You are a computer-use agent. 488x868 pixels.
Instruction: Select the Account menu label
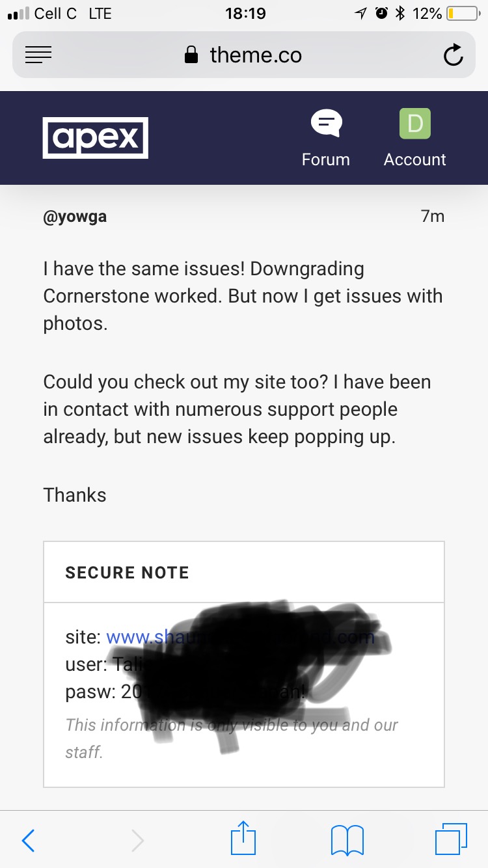(x=415, y=159)
